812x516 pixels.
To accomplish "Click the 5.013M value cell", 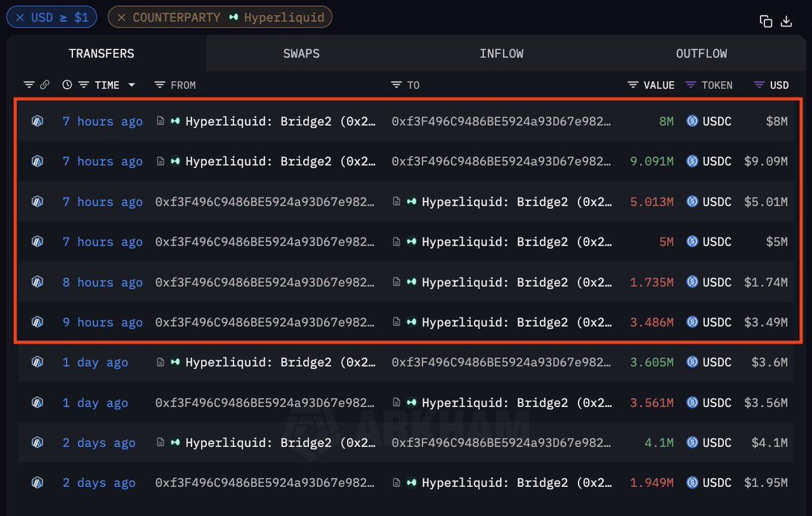I will coord(652,202).
